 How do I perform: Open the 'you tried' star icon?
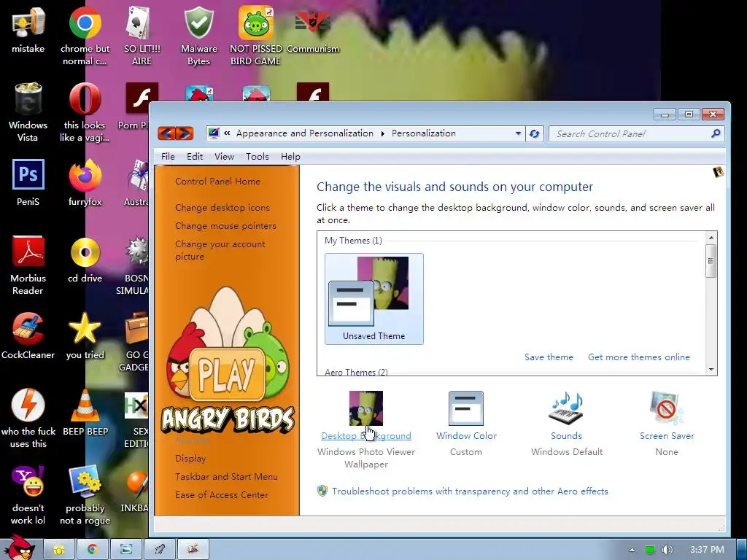(x=85, y=329)
